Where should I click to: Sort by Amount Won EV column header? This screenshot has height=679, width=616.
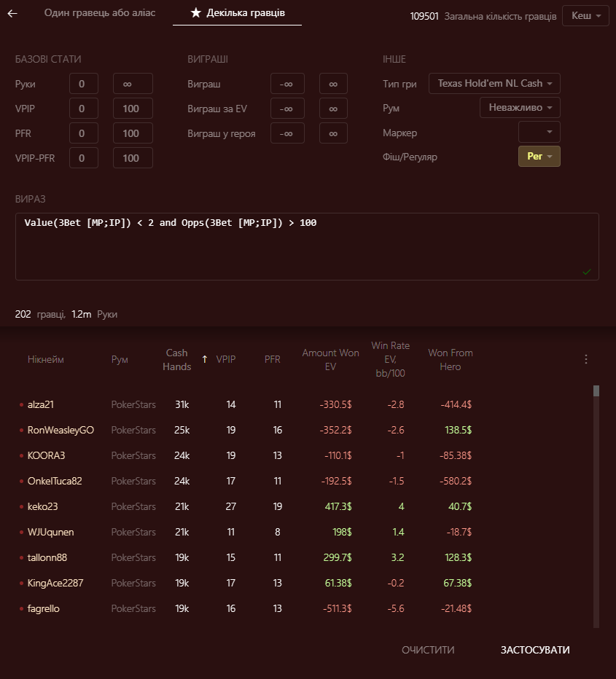coord(330,359)
